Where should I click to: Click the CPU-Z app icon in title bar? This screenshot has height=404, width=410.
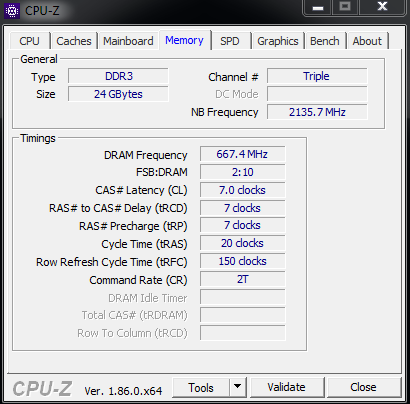12,11
